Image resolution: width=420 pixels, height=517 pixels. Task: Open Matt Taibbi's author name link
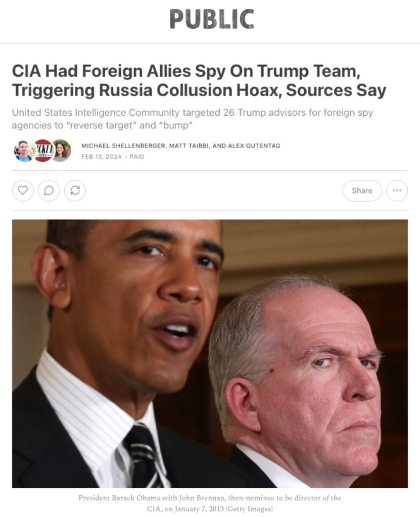point(189,146)
